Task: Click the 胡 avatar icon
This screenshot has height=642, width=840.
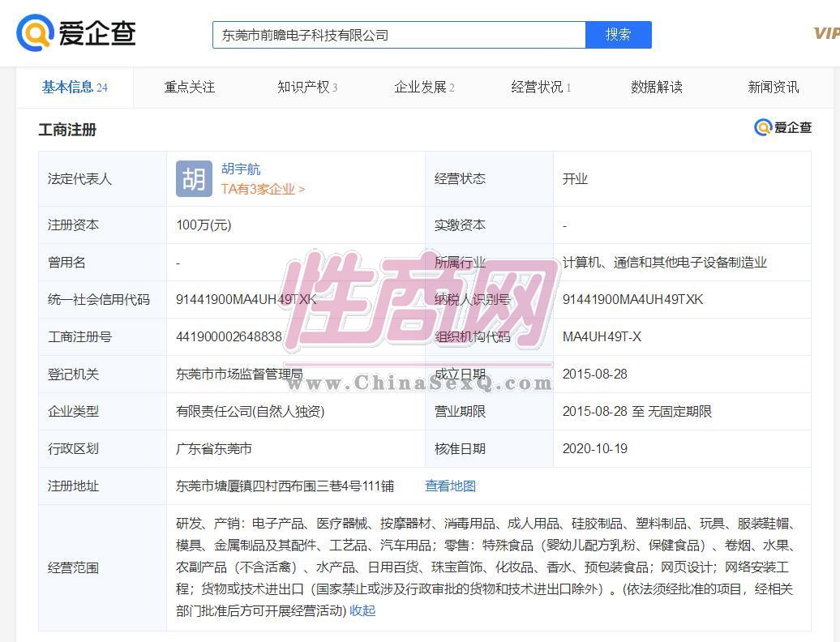Action: coord(194,178)
